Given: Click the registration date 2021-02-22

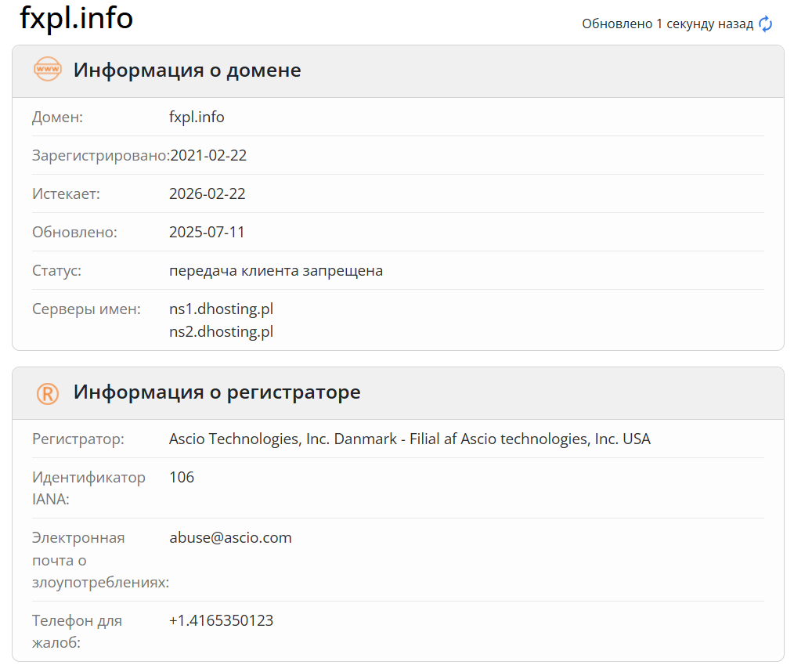Looking at the screenshot, I should pyautogui.click(x=208, y=155).
